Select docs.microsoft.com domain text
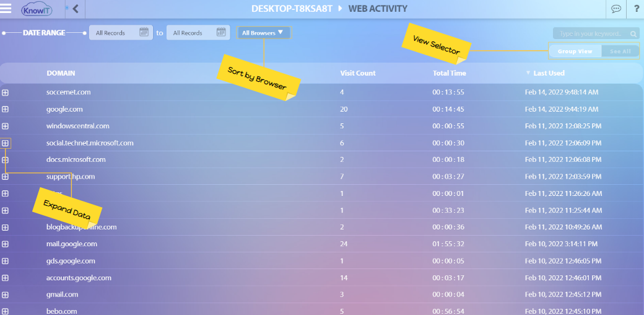 76,159
